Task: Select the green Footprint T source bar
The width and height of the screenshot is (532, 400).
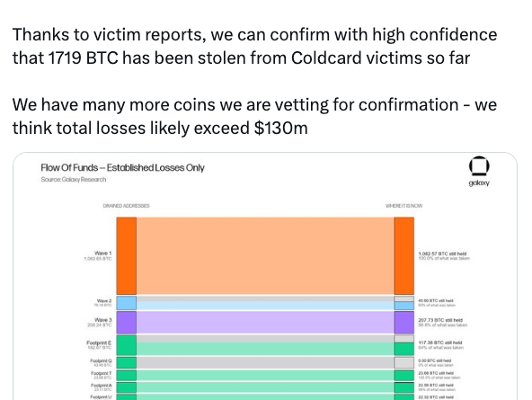Action: click(x=127, y=375)
